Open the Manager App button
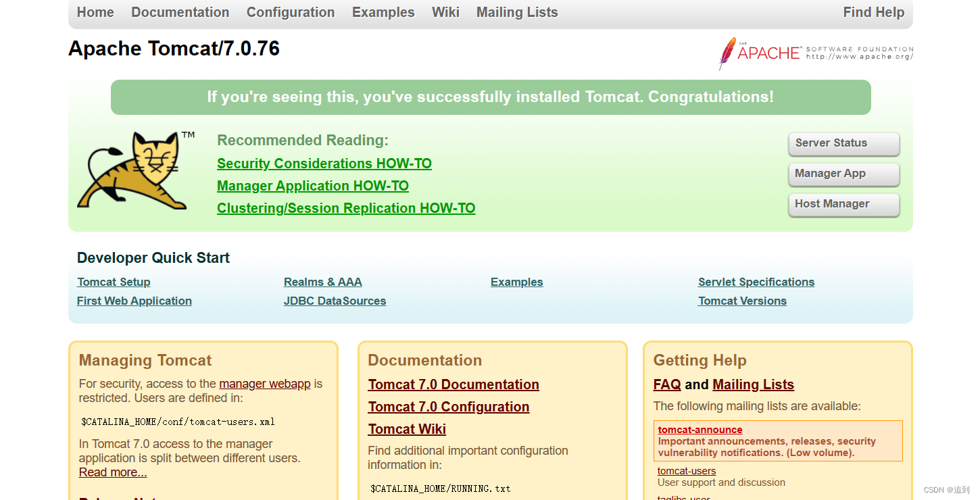 (844, 174)
